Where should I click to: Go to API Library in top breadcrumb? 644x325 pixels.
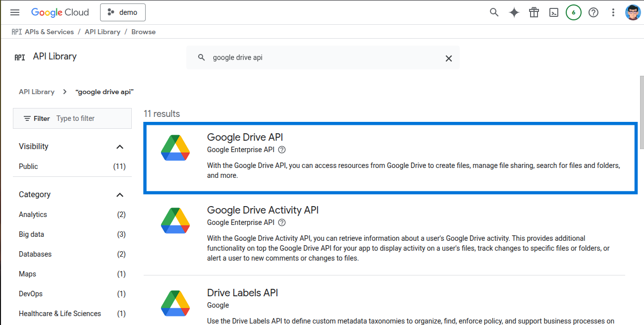coord(103,32)
